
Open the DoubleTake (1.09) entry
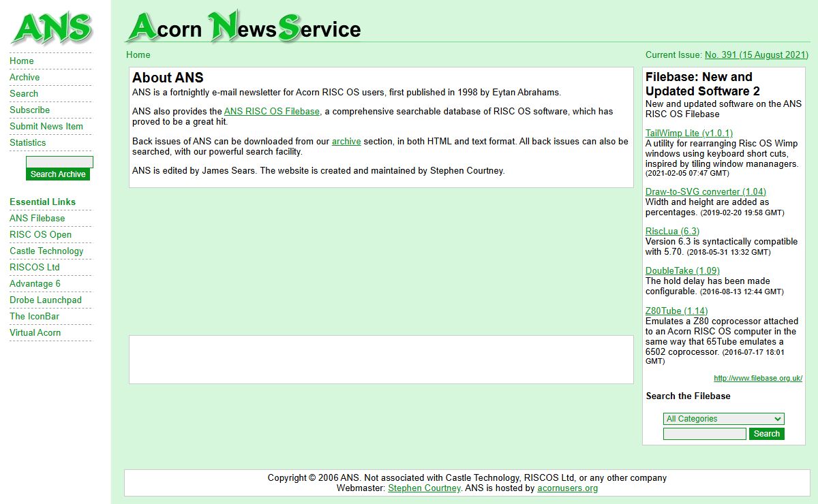[x=682, y=270]
